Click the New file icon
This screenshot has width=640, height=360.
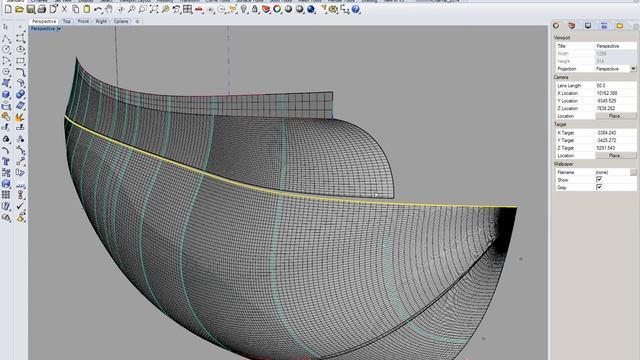tap(8, 9)
